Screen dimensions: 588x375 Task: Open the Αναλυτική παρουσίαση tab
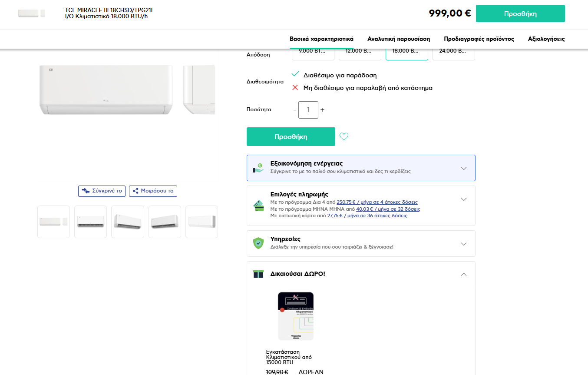[399, 39]
